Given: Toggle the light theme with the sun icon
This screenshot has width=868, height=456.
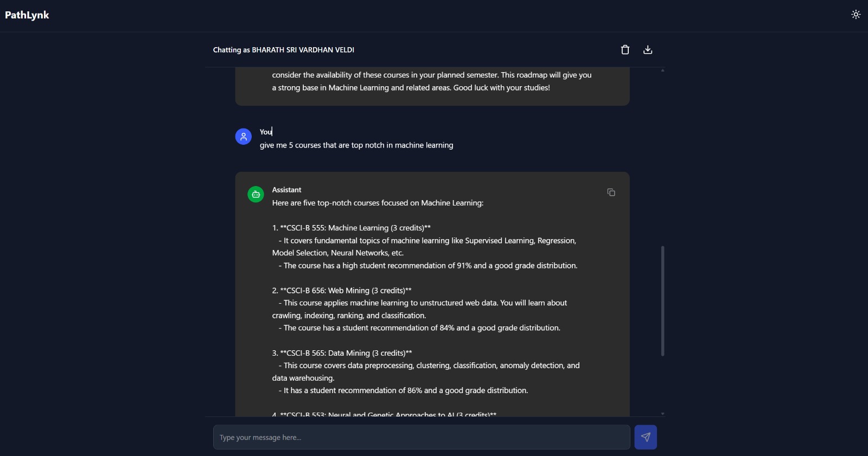Looking at the screenshot, I should (x=855, y=15).
